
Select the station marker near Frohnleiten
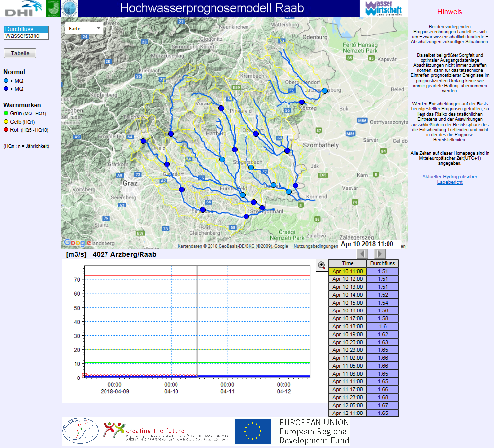tap(143, 141)
